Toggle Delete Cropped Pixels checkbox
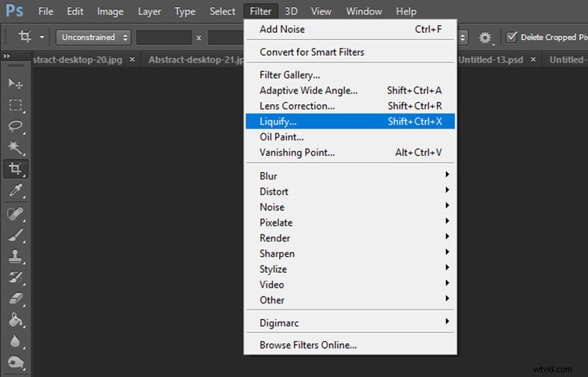Screen dimensions: 588x377 pos(511,37)
